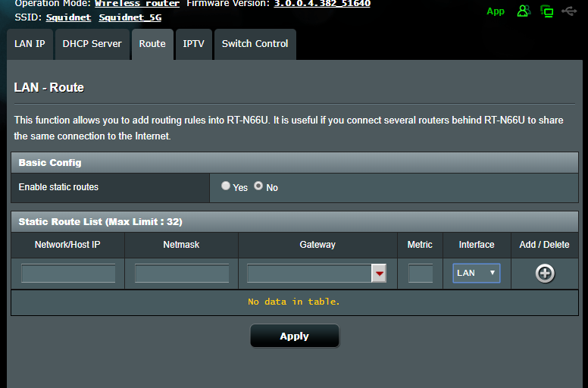
Task: Click the Netmask column header
Action: (x=181, y=245)
